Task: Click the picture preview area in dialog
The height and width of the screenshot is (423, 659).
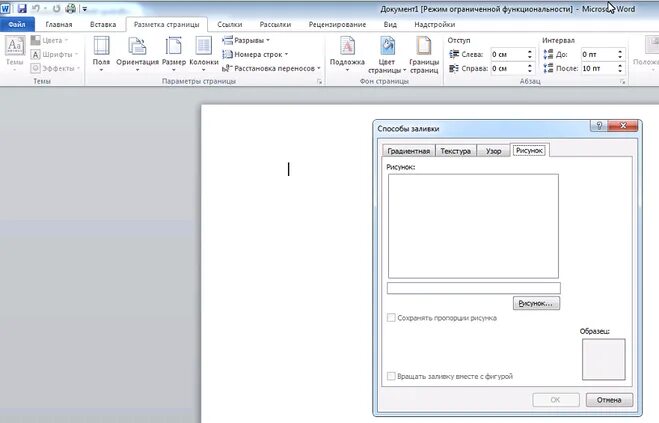Action: coord(473,226)
